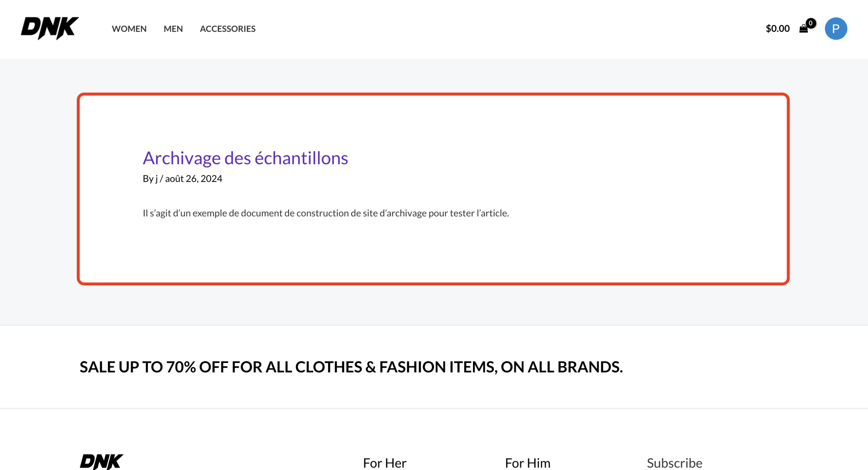This screenshot has width=868, height=470.
Task: Click the cart item count badge
Action: click(811, 23)
